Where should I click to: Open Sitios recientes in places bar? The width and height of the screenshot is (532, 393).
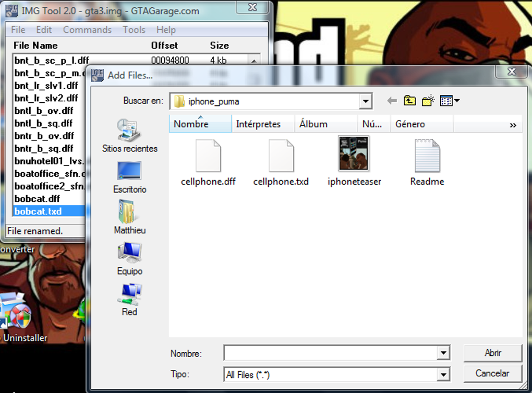click(129, 136)
